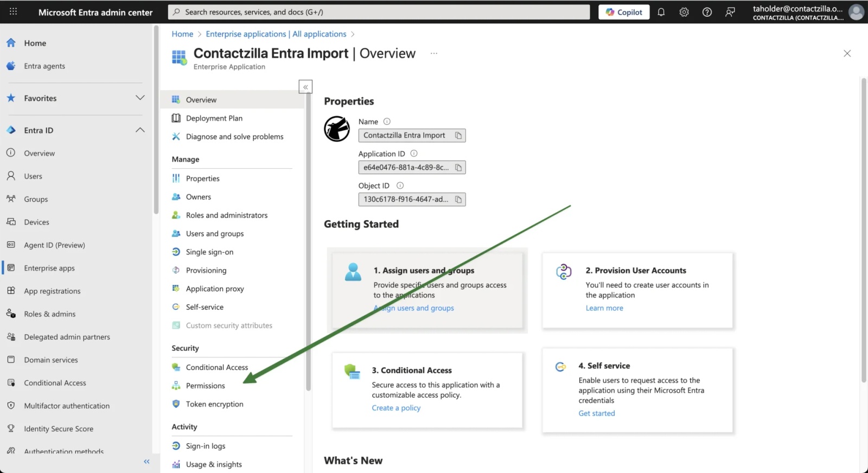Click Home breadcrumb link
The image size is (868, 473).
[182, 34]
